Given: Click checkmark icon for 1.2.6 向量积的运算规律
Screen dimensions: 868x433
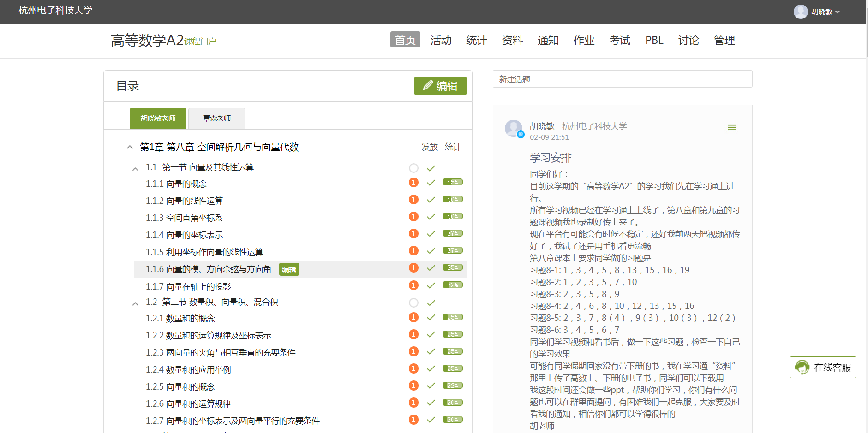Looking at the screenshot, I should pos(431,403).
